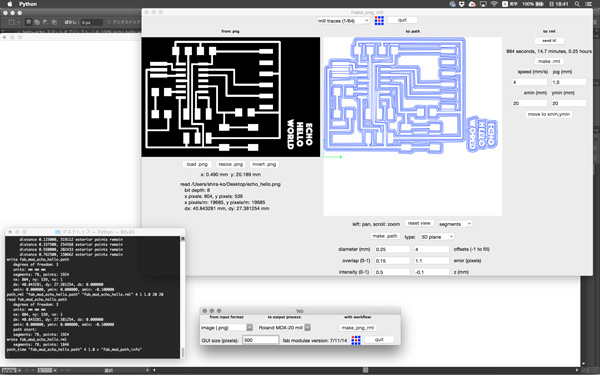Click the z (mm) field showing -0.1
Screen dimensions: 600x375
pos(432,272)
